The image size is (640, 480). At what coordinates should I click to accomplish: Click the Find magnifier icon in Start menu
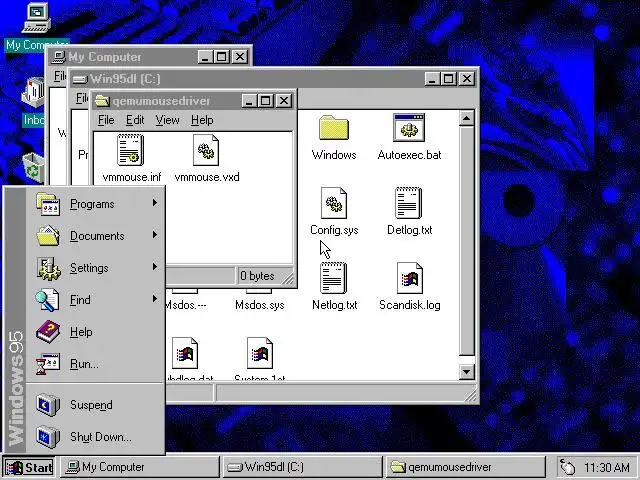click(47, 300)
